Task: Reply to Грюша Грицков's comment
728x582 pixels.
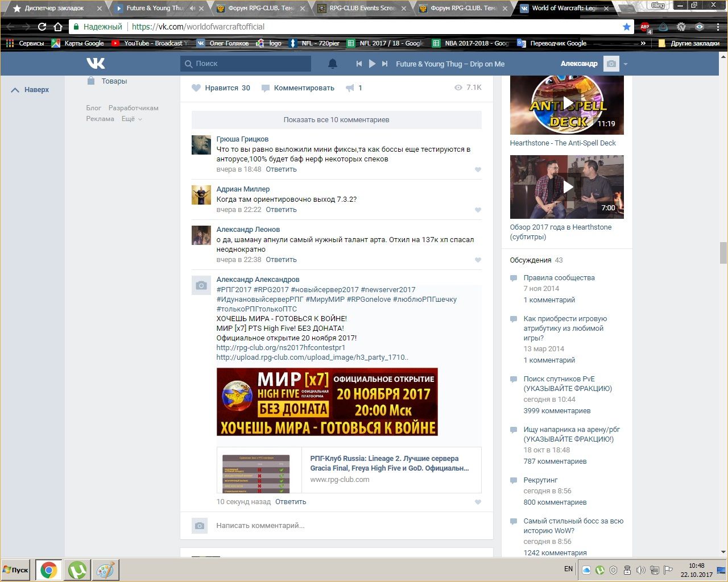Action: [281, 169]
